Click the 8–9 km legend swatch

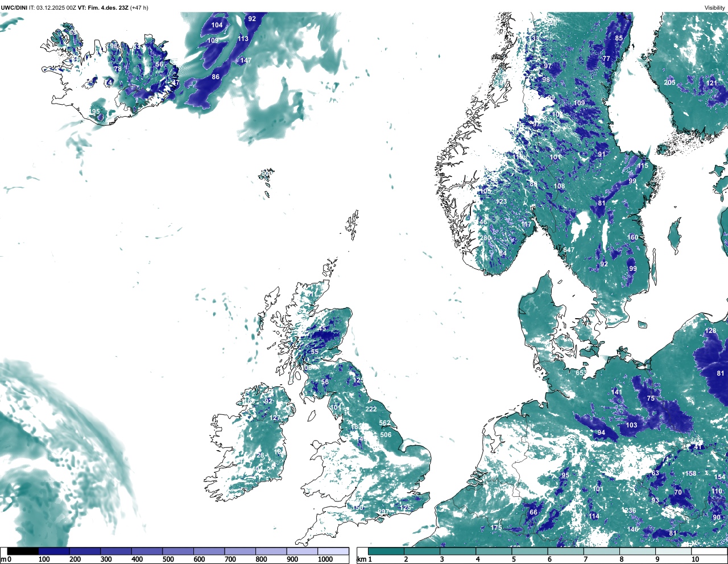click(637, 551)
